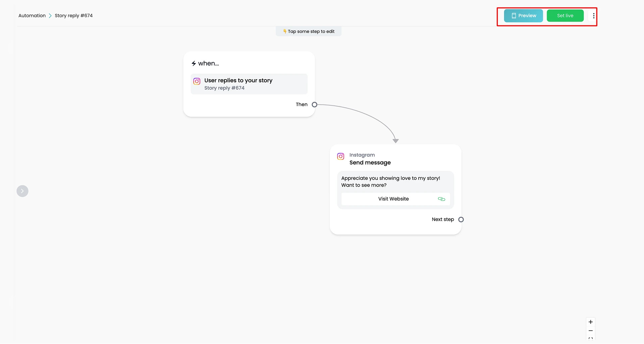Click the link icon on Visit Website
This screenshot has height=344, width=644.
[441, 199]
